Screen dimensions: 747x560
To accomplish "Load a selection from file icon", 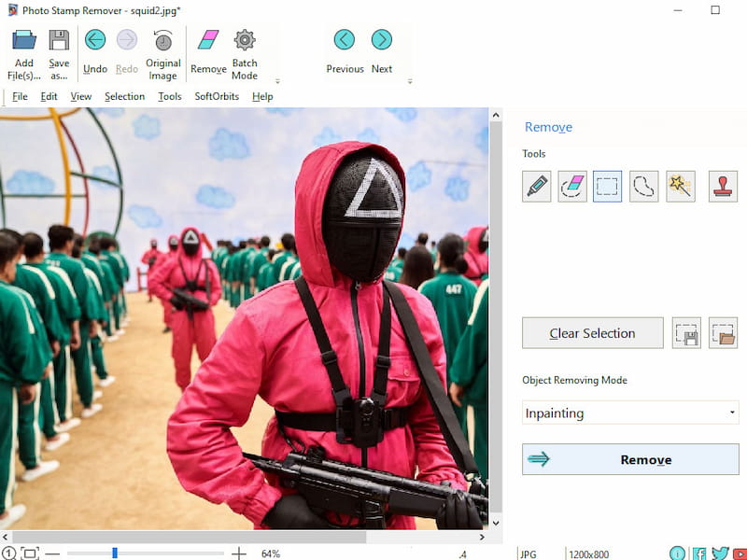I will (x=723, y=333).
